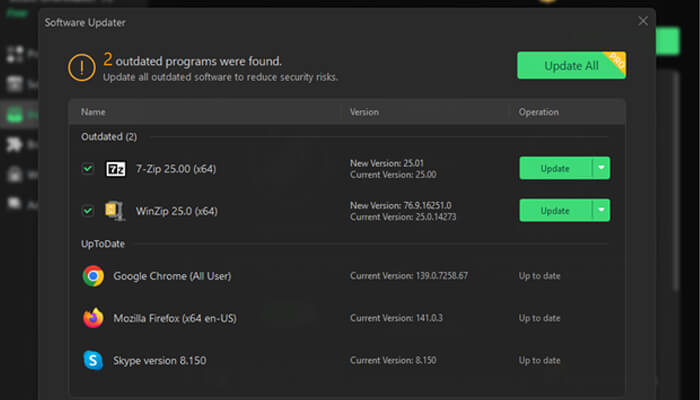The width and height of the screenshot is (700, 400).
Task: Uncheck the WinZip 25.0 checkbox
Action: (88, 211)
